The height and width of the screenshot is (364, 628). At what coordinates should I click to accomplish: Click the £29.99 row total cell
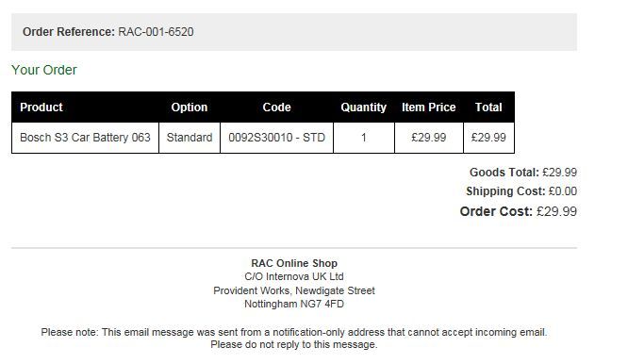(488, 138)
